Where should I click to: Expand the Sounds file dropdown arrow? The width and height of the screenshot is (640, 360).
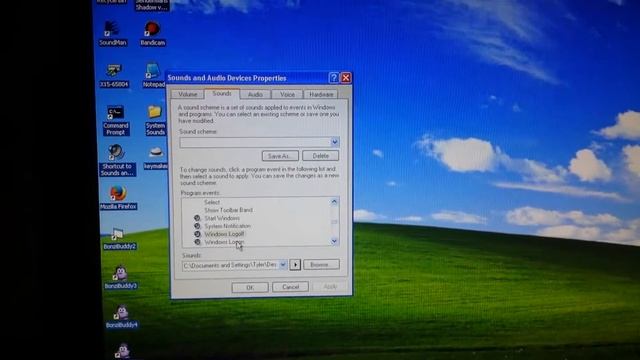(283, 265)
